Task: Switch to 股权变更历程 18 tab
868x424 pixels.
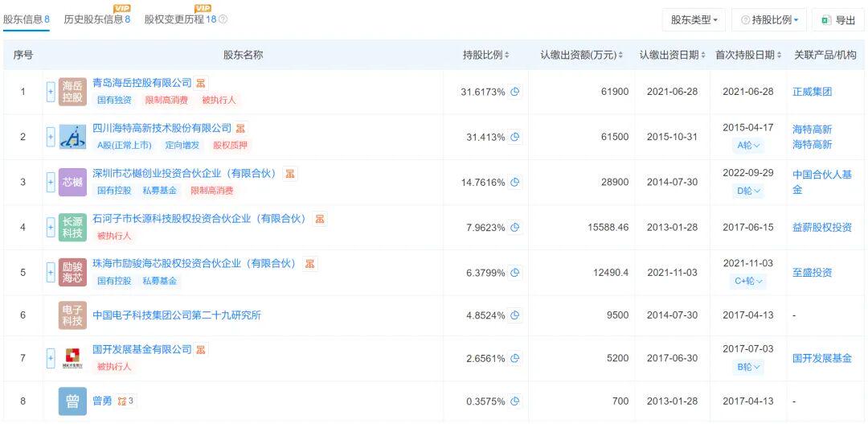Action: pos(181,19)
